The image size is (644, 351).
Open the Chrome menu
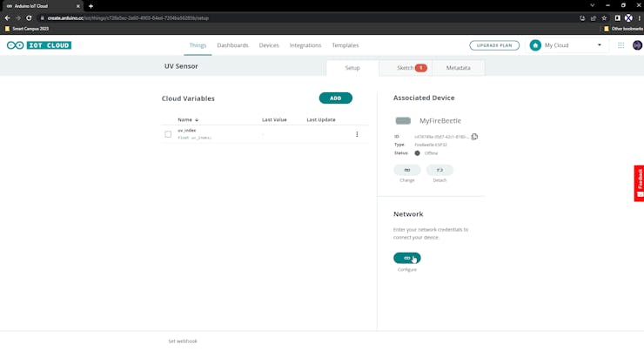[640, 18]
